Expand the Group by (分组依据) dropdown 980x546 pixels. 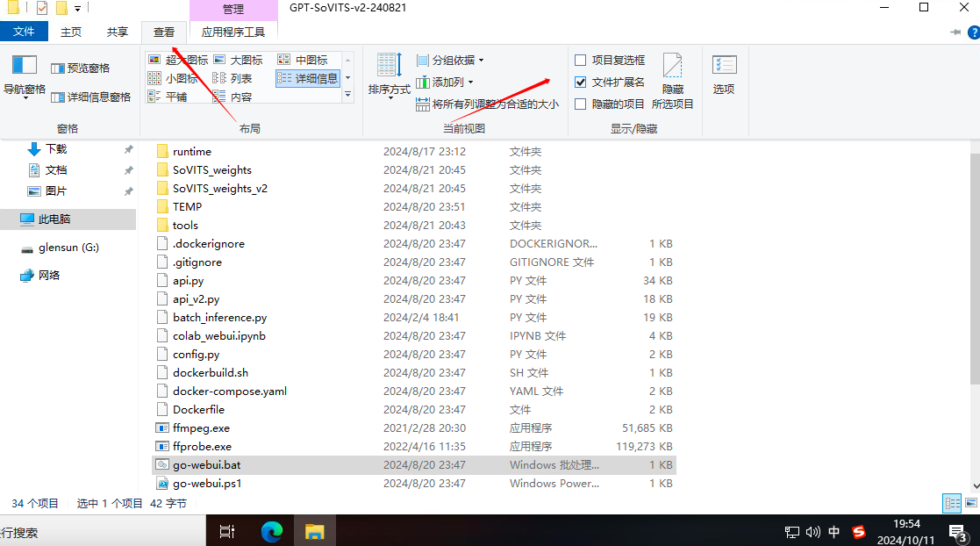[x=450, y=61]
